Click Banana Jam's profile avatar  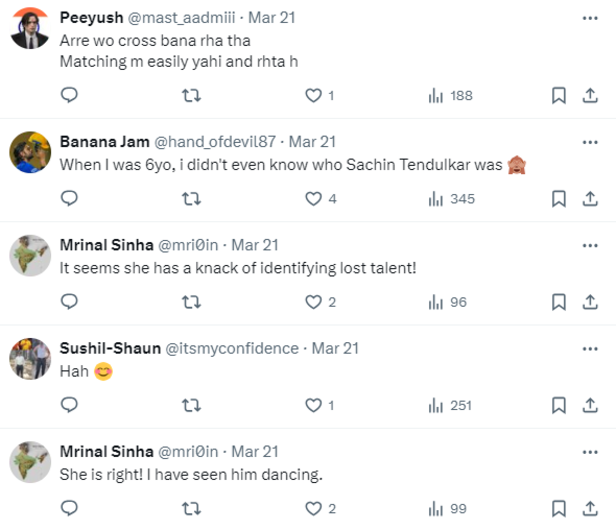pos(30,151)
